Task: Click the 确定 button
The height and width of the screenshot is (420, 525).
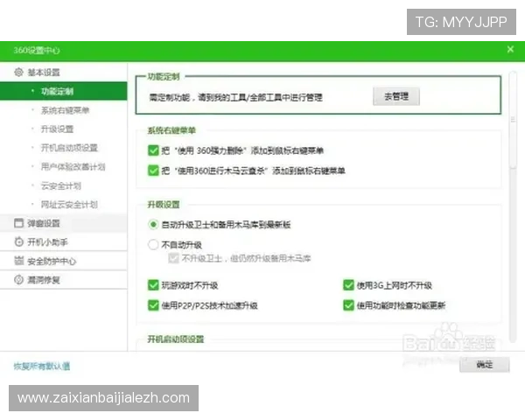Action: pos(485,364)
